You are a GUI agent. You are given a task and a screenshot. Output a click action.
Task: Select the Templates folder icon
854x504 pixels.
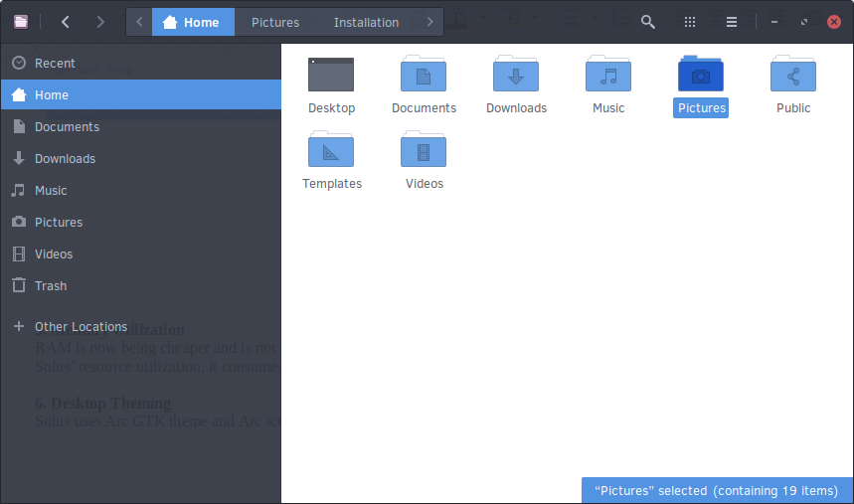331,149
